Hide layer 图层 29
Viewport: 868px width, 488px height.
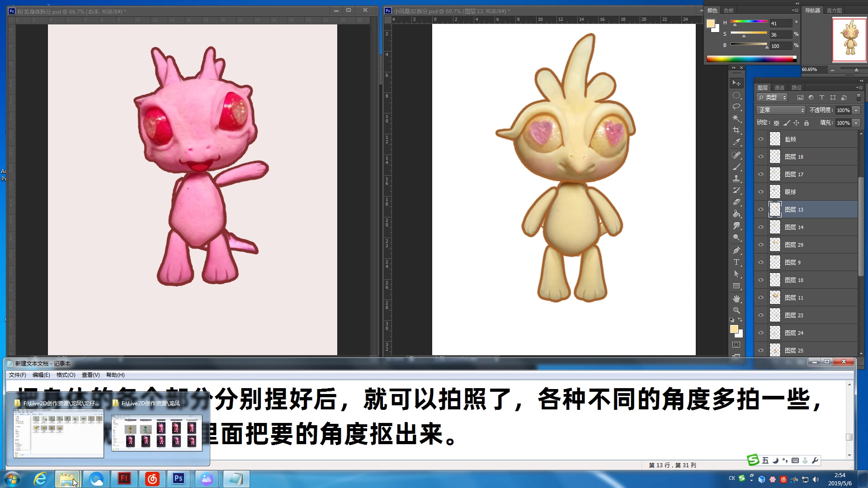tap(761, 245)
